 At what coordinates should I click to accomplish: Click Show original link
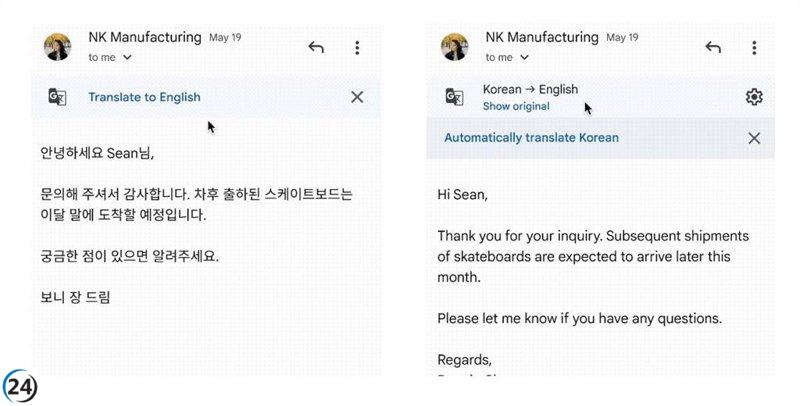click(516, 106)
